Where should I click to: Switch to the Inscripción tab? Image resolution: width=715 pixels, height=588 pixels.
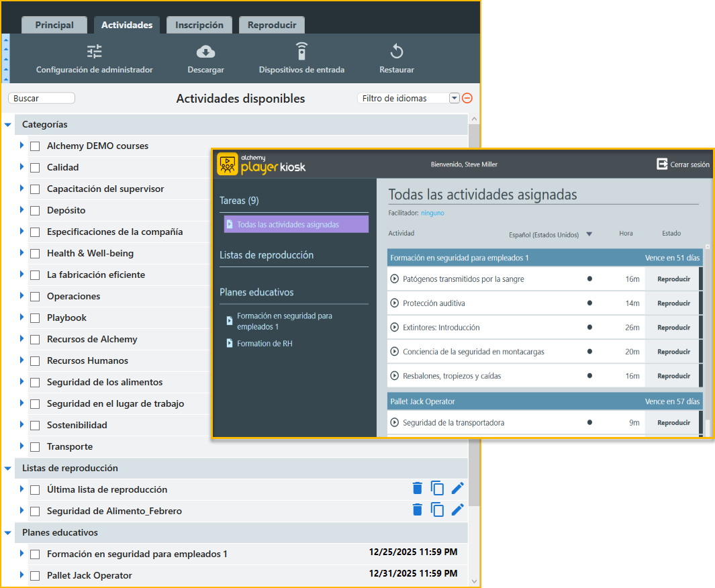pyautogui.click(x=199, y=25)
